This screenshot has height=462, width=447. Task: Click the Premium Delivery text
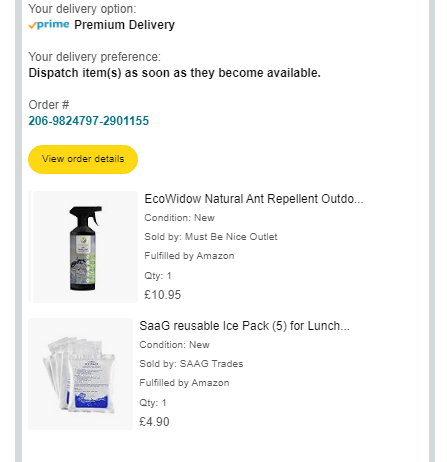coord(124,25)
